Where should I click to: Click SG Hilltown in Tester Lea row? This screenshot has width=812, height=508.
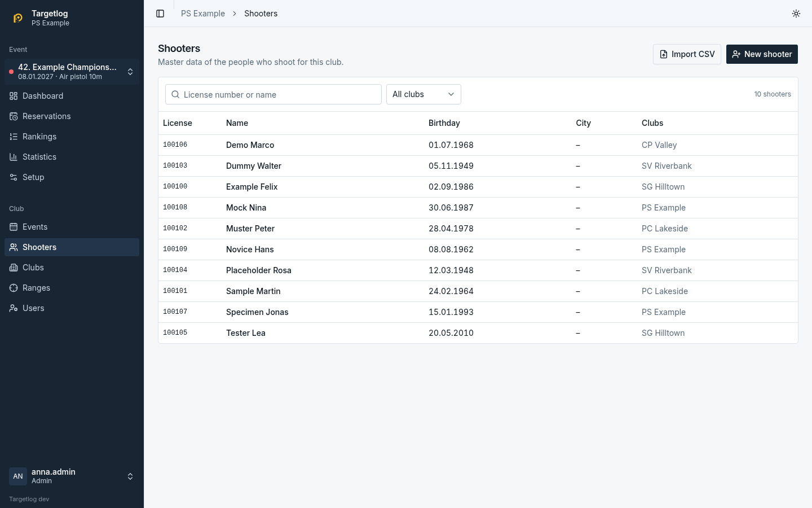tap(663, 333)
